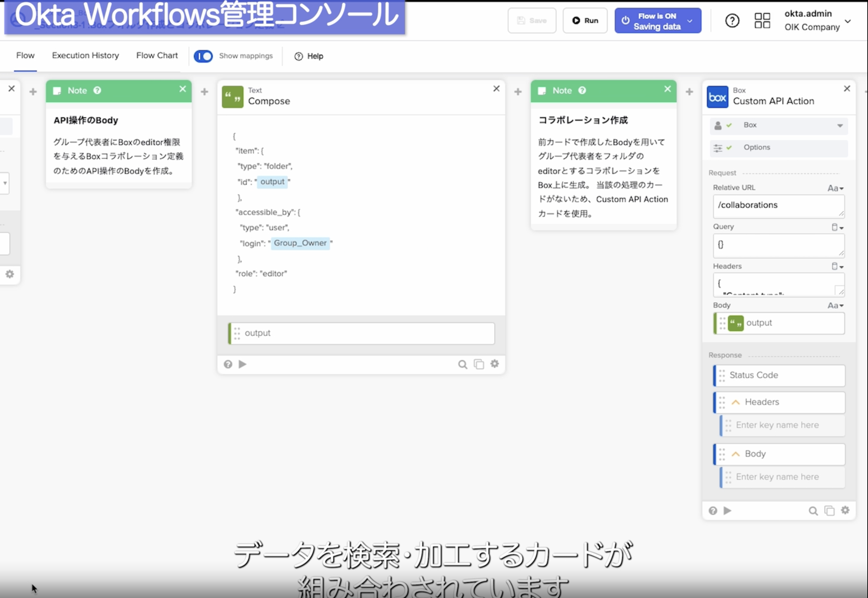
Task: Click the plus icon before Compose card
Action: 204,92
